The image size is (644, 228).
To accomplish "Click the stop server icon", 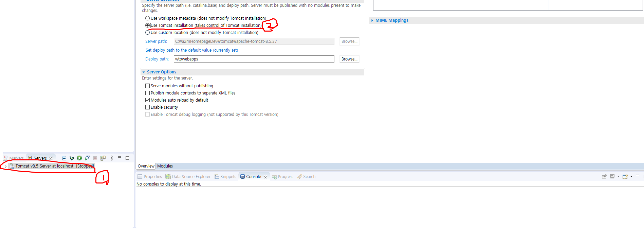I will tap(95, 158).
